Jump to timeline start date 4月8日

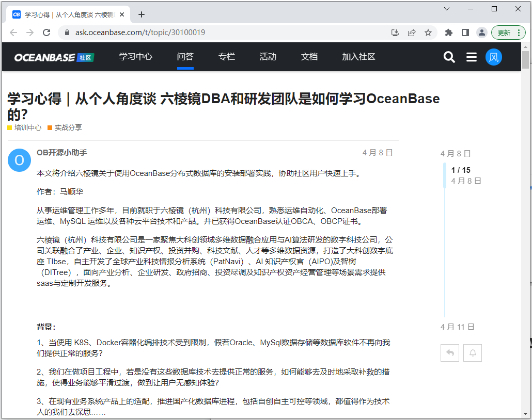coord(456,154)
